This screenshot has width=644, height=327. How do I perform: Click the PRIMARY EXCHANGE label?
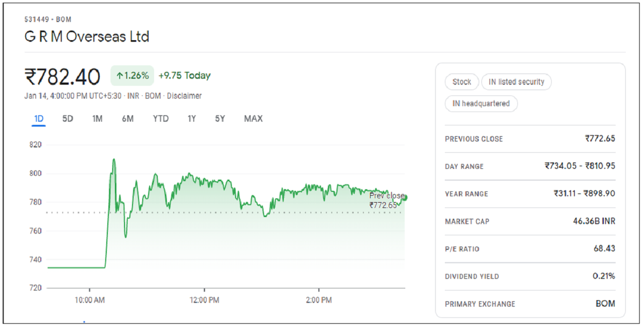point(480,304)
